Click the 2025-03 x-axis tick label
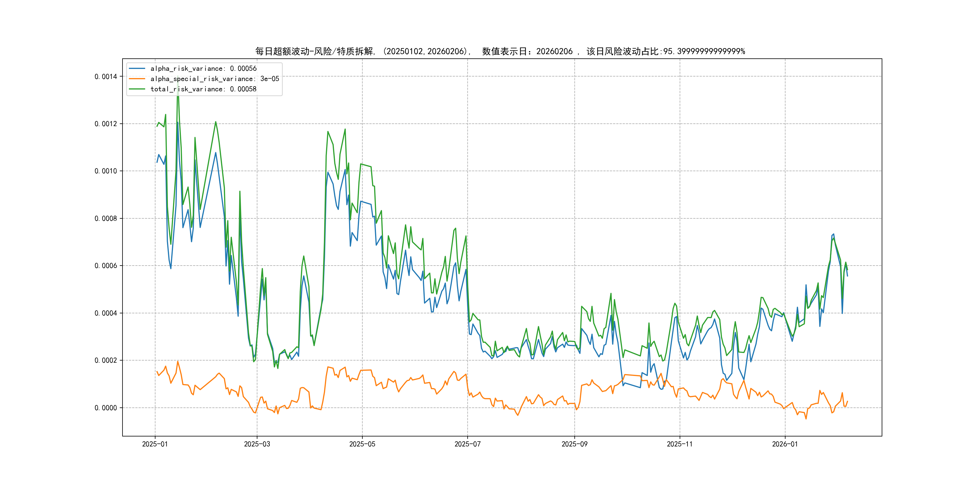Screen dimensions: 980x490 [257, 444]
